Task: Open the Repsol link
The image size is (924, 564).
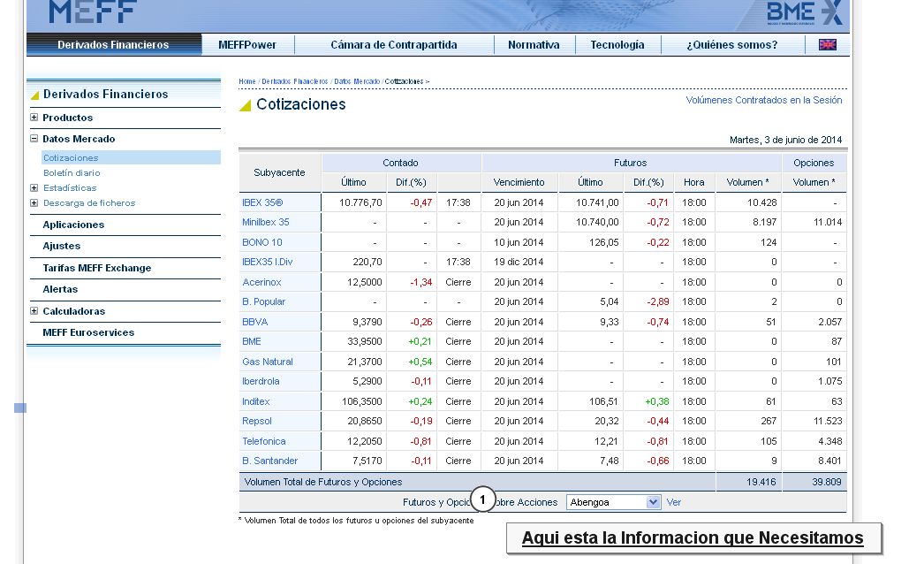Action: (257, 421)
